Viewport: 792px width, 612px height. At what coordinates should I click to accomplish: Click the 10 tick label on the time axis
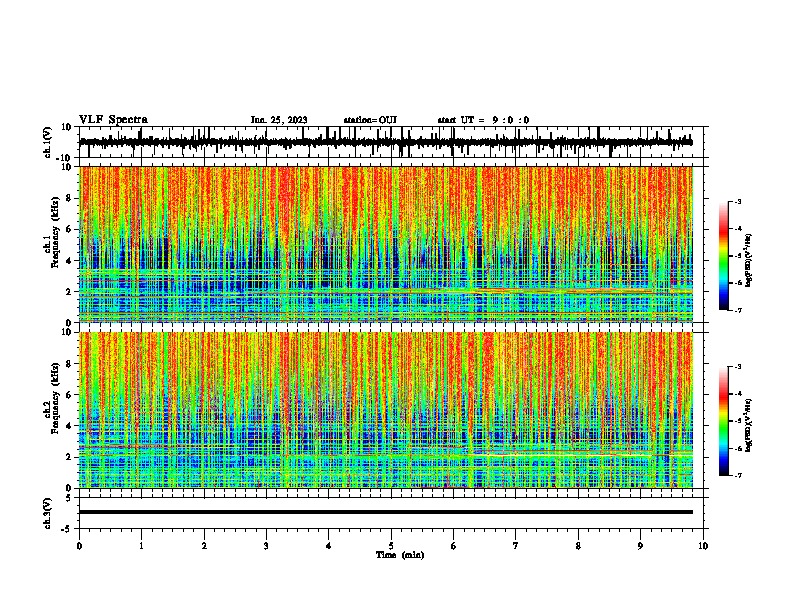[x=703, y=546]
